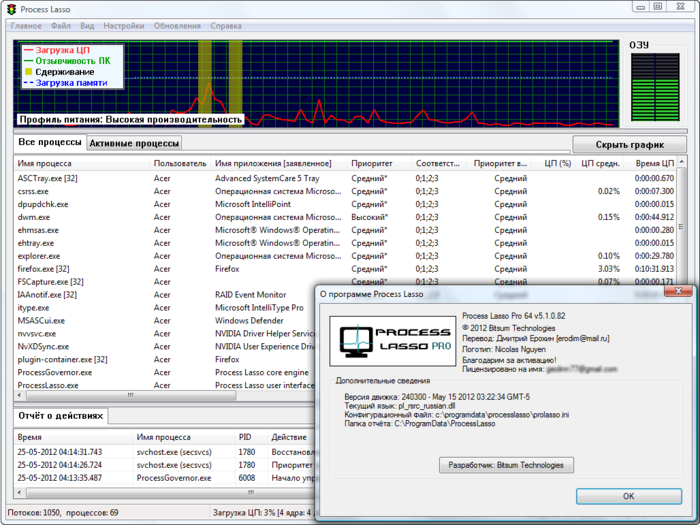This screenshot has width=700, height=525.
Task: Select the ehmsas.exe process row
Action: (346, 230)
